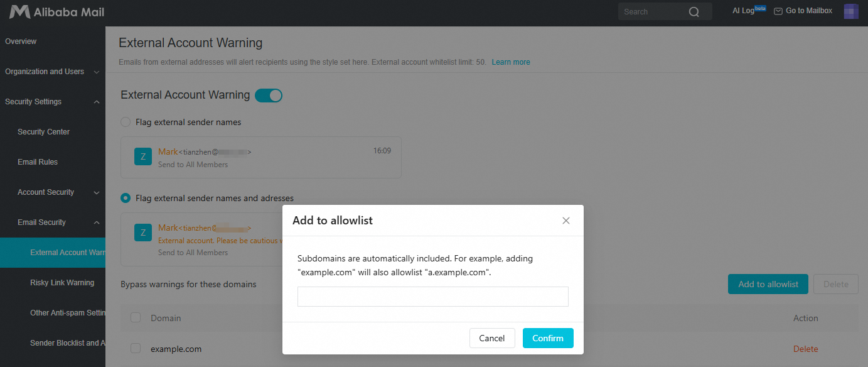Collapse Security Settings section
The width and height of the screenshot is (868, 367).
[x=53, y=102]
